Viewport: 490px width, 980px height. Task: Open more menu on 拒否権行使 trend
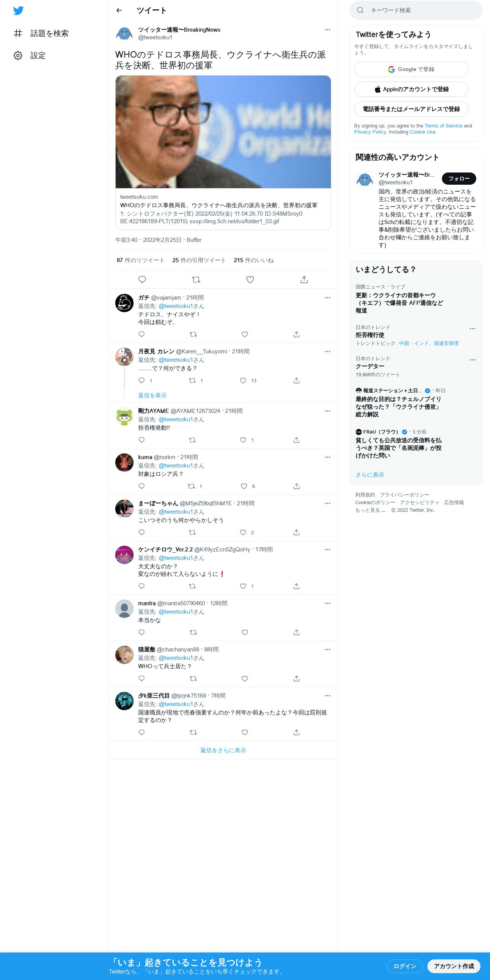click(472, 328)
